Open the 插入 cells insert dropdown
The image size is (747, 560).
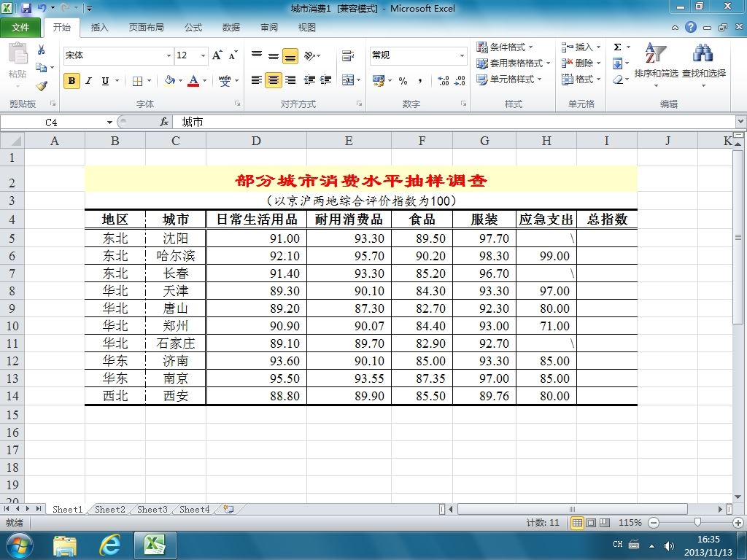coord(598,47)
